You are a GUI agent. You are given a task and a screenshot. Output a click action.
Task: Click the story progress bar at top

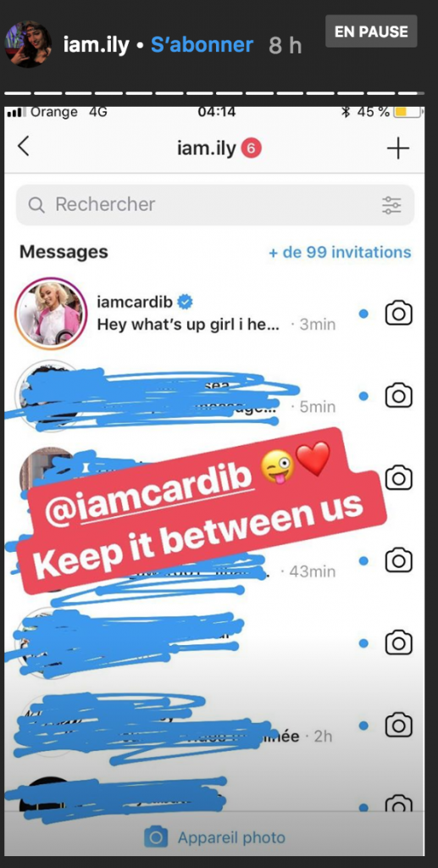[x=215, y=93]
